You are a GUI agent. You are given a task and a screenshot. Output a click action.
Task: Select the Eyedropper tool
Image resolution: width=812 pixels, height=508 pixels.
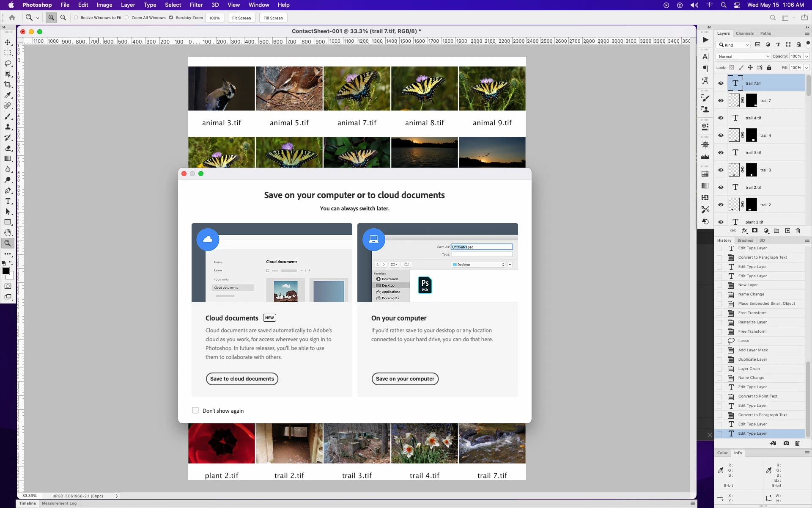click(8, 95)
